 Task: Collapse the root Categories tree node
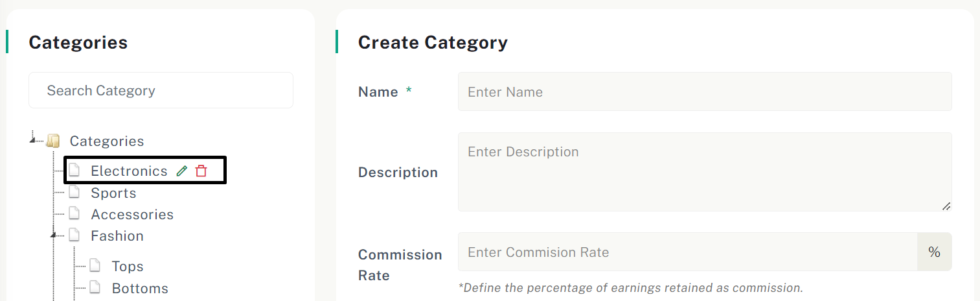(32, 139)
